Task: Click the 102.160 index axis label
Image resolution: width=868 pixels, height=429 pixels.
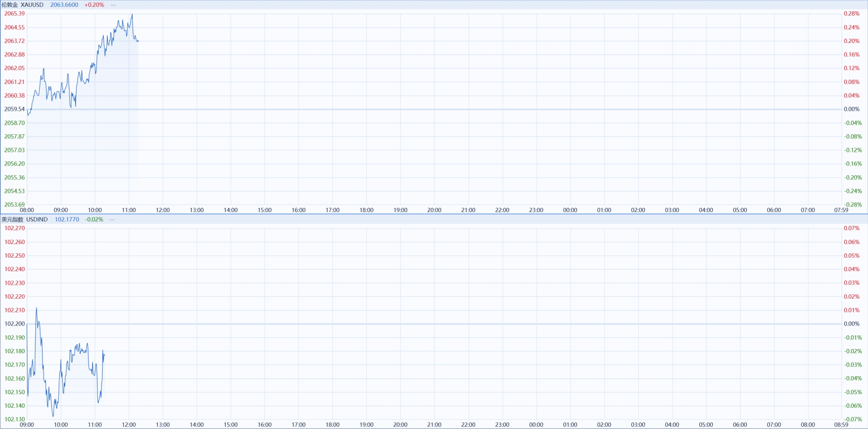Action: tap(14, 379)
